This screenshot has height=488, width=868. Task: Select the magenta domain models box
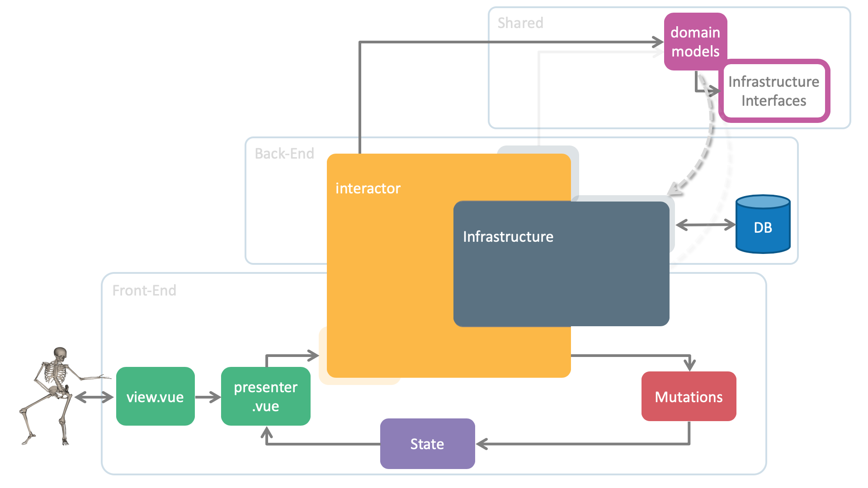click(695, 42)
